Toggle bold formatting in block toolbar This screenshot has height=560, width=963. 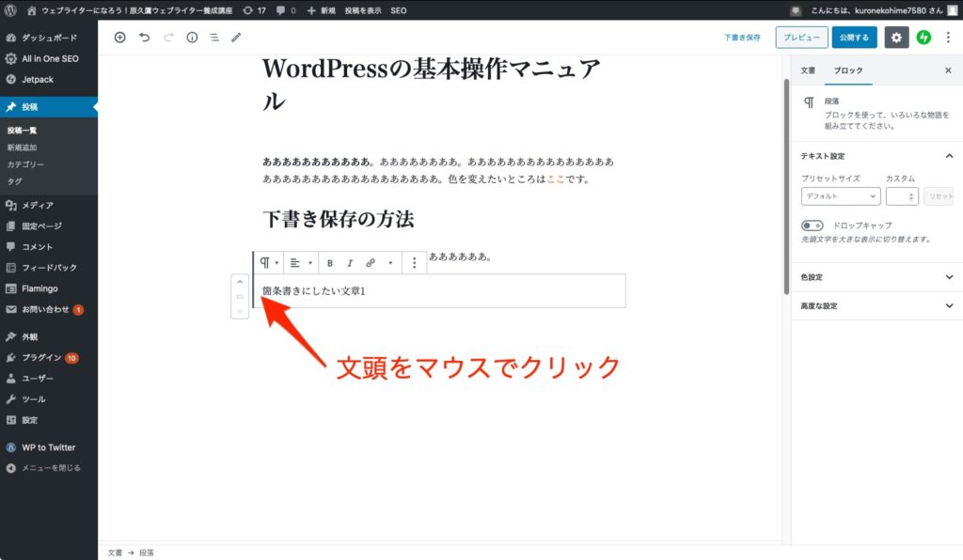(x=330, y=263)
